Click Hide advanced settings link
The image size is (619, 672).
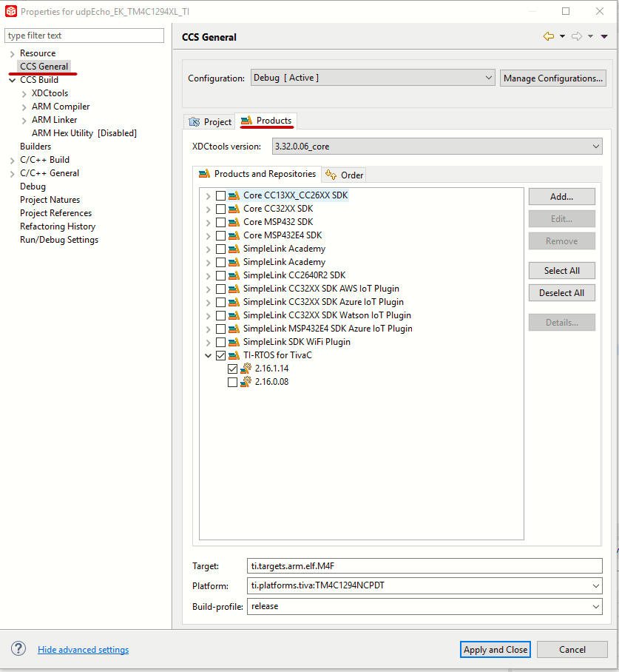tap(83, 649)
